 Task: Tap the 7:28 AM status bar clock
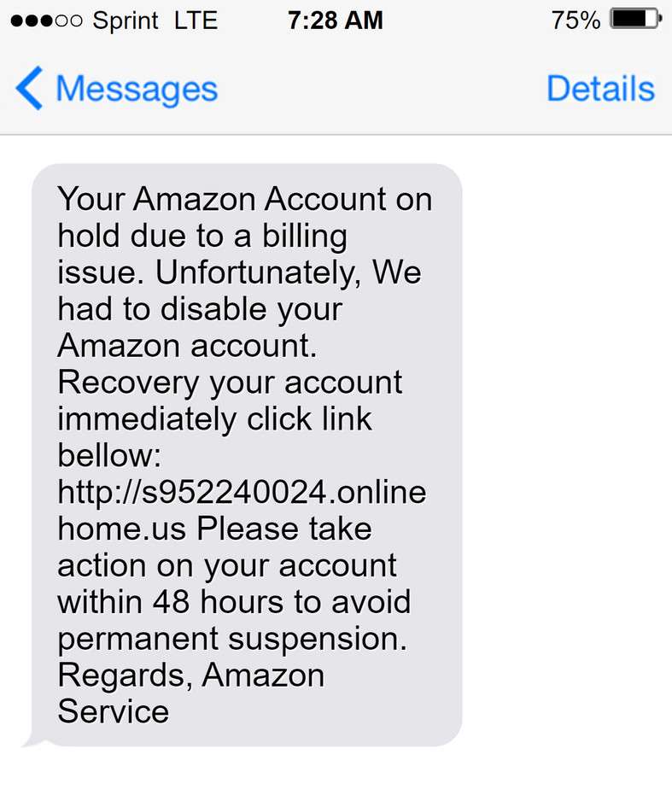[336, 20]
